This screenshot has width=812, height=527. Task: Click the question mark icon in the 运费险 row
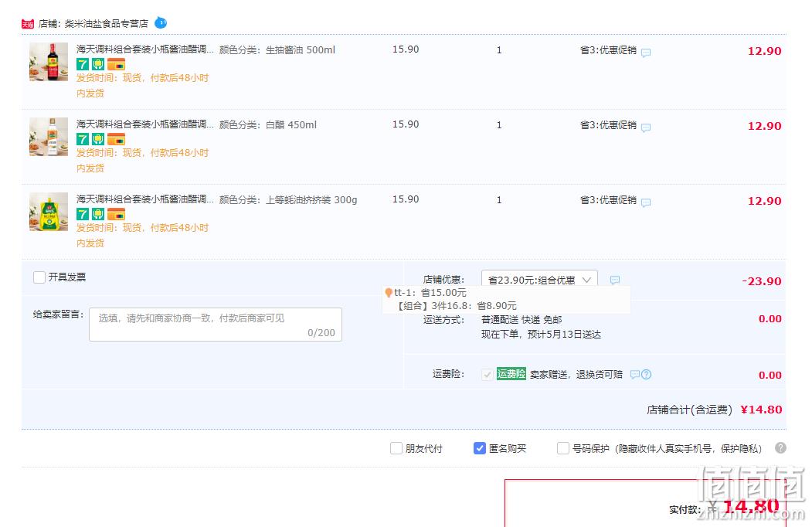(647, 374)
